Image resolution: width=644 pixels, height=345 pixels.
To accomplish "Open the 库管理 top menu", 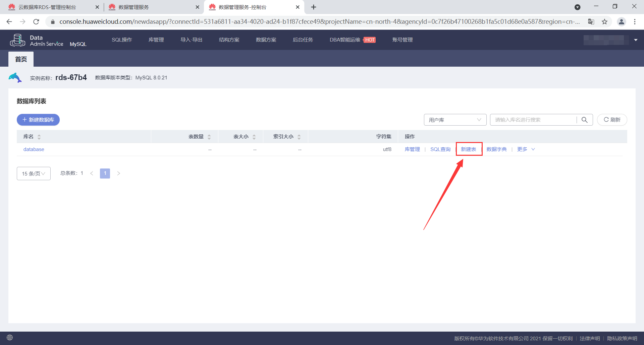I will pos(156,40).
